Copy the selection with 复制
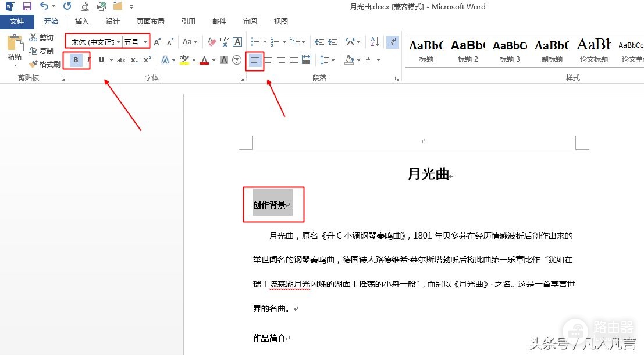Viewport: 644px width, 355px height. 41,51
